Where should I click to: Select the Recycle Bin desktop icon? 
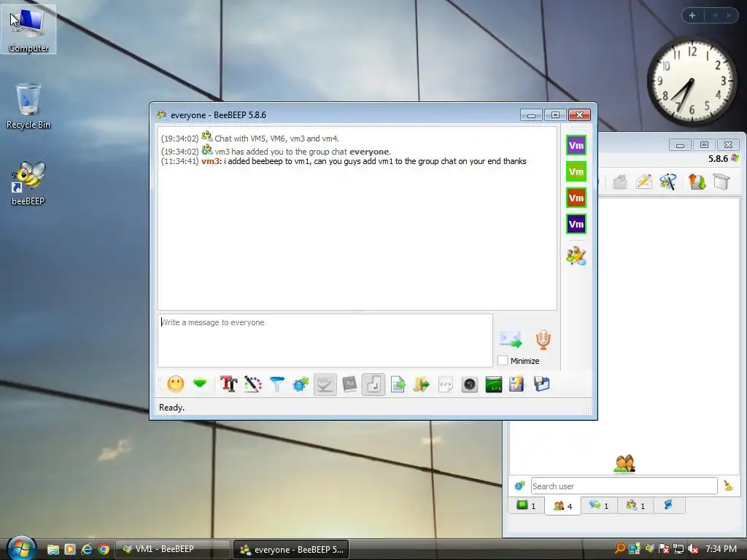[x=28, y=106]
